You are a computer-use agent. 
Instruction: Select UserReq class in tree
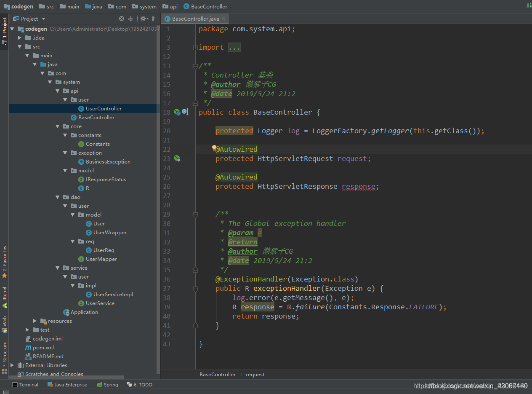[x=104, y=250]
